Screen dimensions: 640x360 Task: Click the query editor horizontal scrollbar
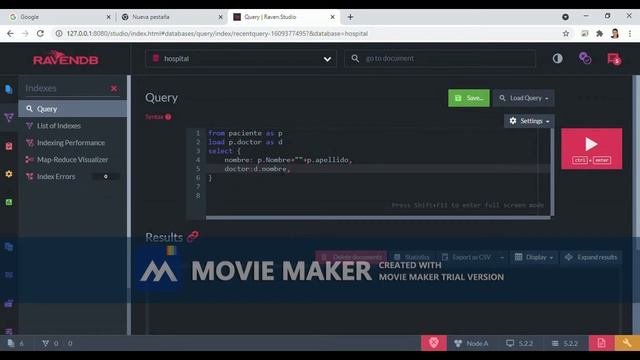pos(378,218)
